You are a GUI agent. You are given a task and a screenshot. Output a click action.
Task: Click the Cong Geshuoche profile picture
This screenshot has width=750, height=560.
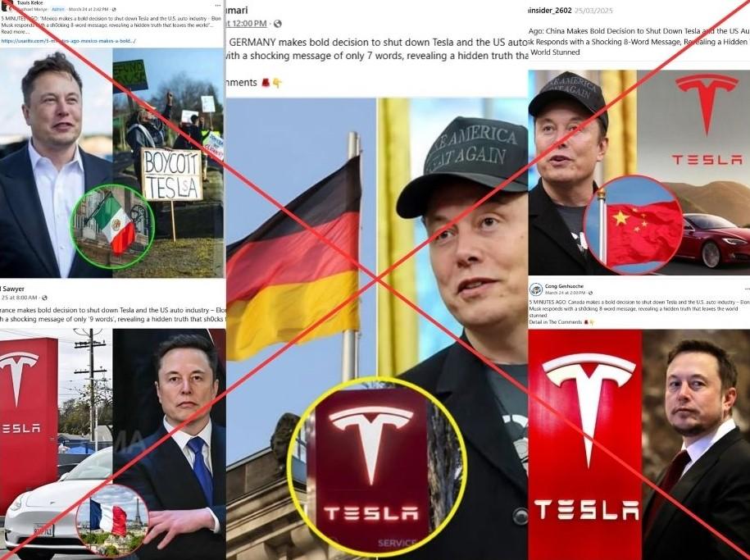coord(536,289)
